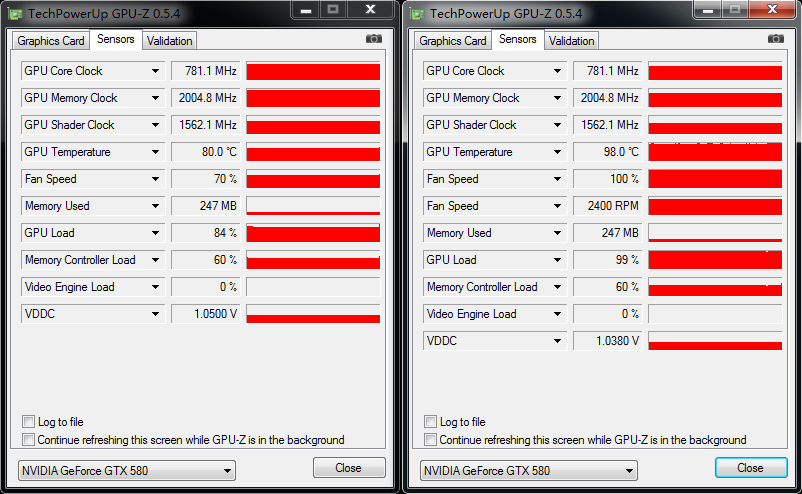Minimize the right GPU-Z window

pos(708,10)
